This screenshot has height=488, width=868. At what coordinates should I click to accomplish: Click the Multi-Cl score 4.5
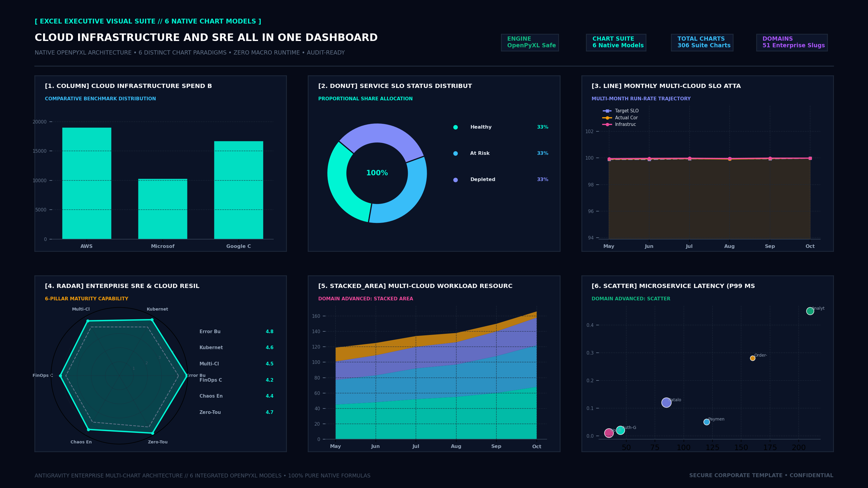[269, 364]
